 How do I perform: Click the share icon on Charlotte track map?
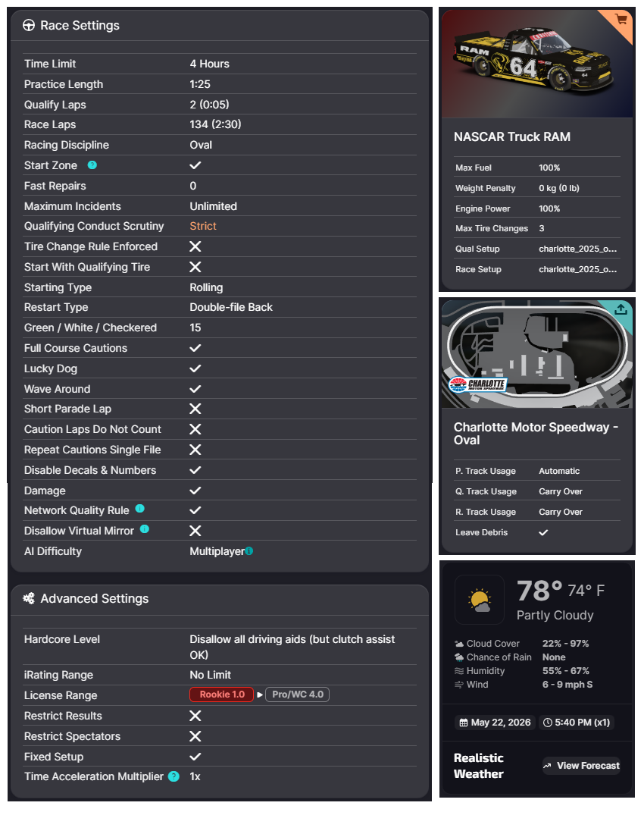[621, 309]
